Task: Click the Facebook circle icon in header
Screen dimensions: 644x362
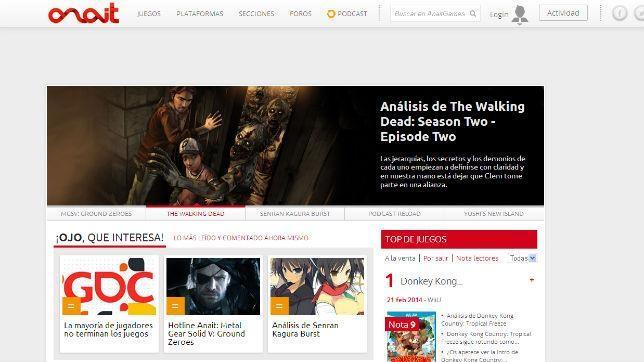Action: point(619,14)
